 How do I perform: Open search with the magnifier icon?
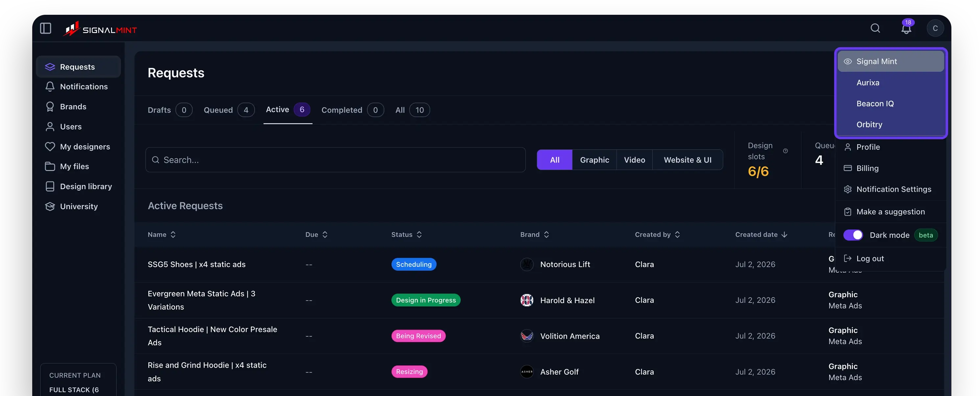[x=875, y=28]
